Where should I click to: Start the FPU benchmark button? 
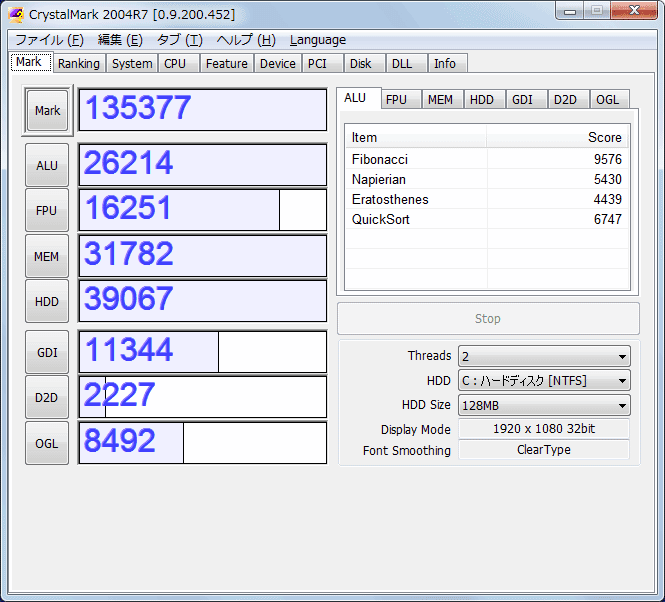pyautogui.click(x=47, y=210)
